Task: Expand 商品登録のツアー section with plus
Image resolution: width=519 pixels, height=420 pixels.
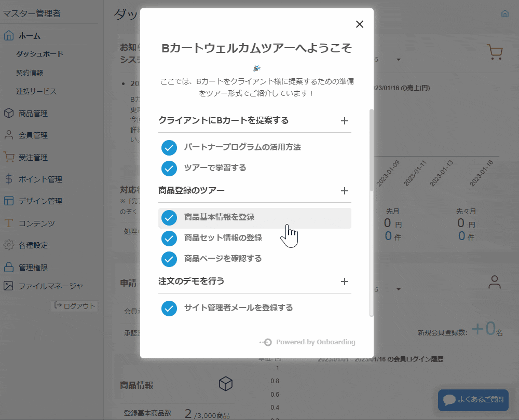Action: (x=345, y=191)
